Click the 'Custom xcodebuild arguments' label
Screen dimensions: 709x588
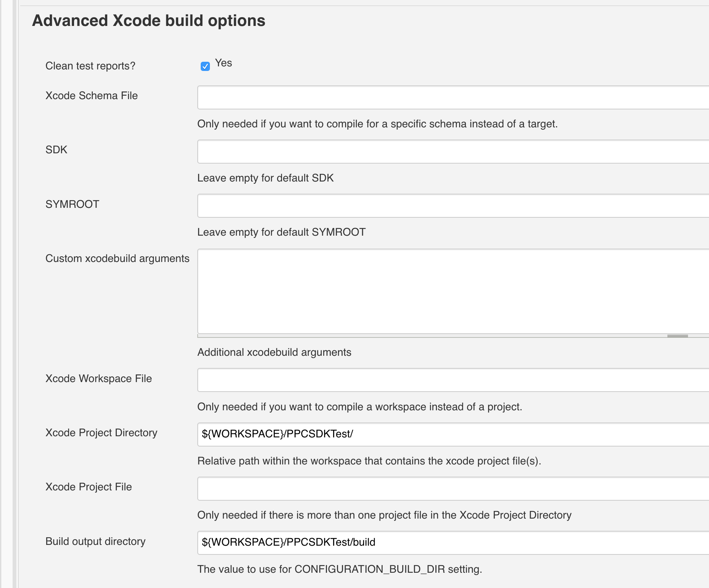(x=117, y=259)
